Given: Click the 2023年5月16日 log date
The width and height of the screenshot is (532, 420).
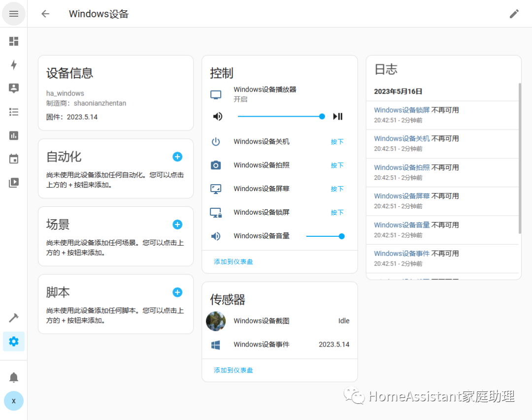Looking at the screenshot, I should [x=398, y=91].
